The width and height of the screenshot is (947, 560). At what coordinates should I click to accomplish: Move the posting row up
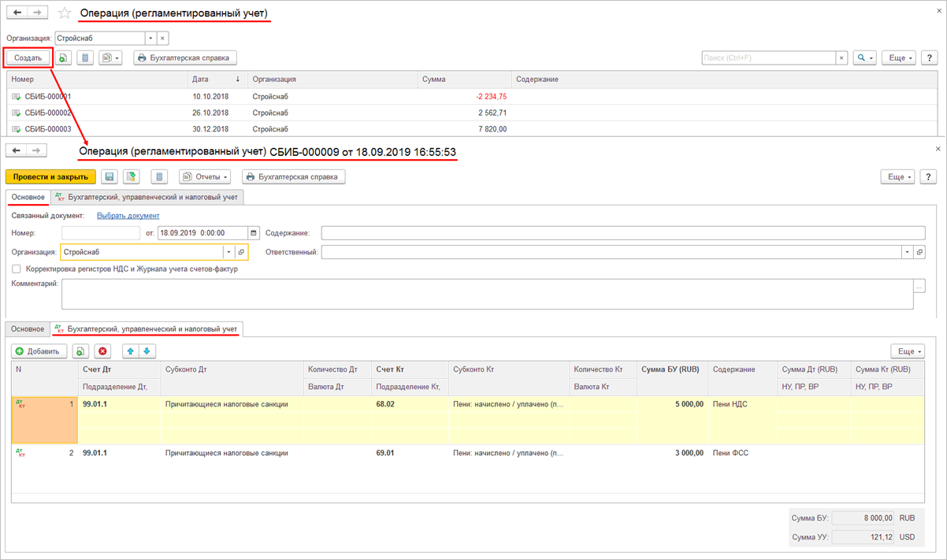[131, 351]
